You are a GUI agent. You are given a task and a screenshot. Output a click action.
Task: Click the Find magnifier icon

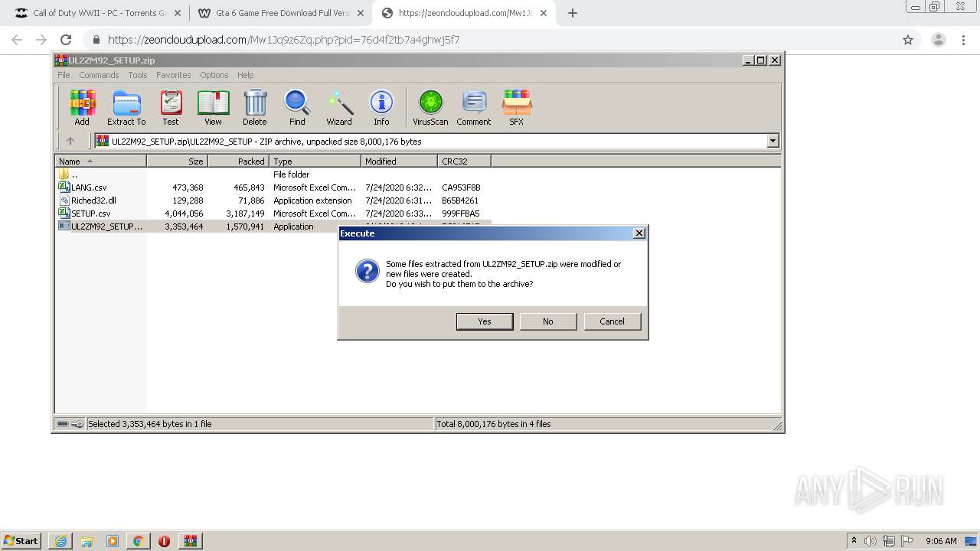pos(297,107)
